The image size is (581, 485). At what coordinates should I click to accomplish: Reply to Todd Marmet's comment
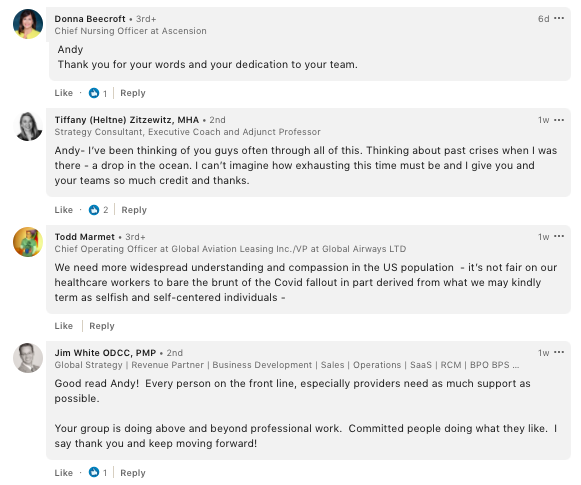[x=102, y=326]
